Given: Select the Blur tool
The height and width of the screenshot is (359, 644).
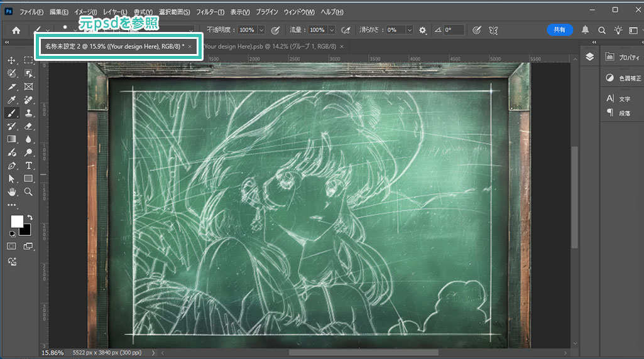Looking at the screenshot, I should tap(28, 139).
